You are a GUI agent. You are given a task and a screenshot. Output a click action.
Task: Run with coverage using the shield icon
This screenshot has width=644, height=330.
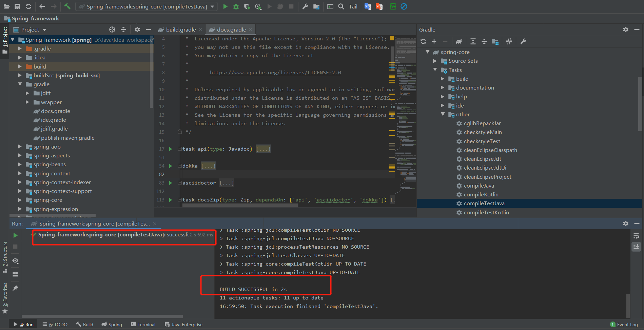click(247, 6)
